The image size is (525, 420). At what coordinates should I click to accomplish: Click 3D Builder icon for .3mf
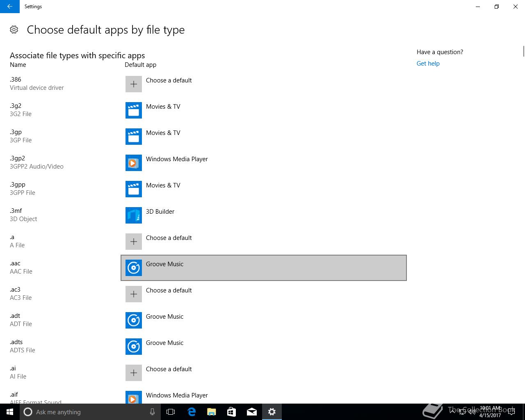[x=134, y=215]
